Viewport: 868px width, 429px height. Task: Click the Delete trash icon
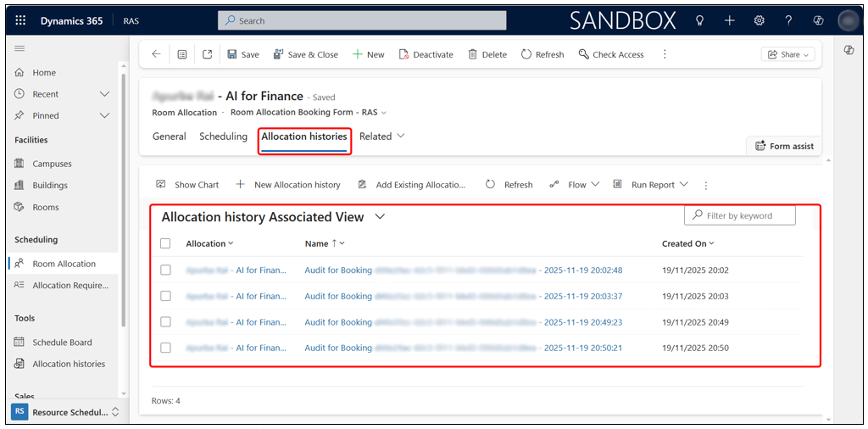(x=473, y=54)
